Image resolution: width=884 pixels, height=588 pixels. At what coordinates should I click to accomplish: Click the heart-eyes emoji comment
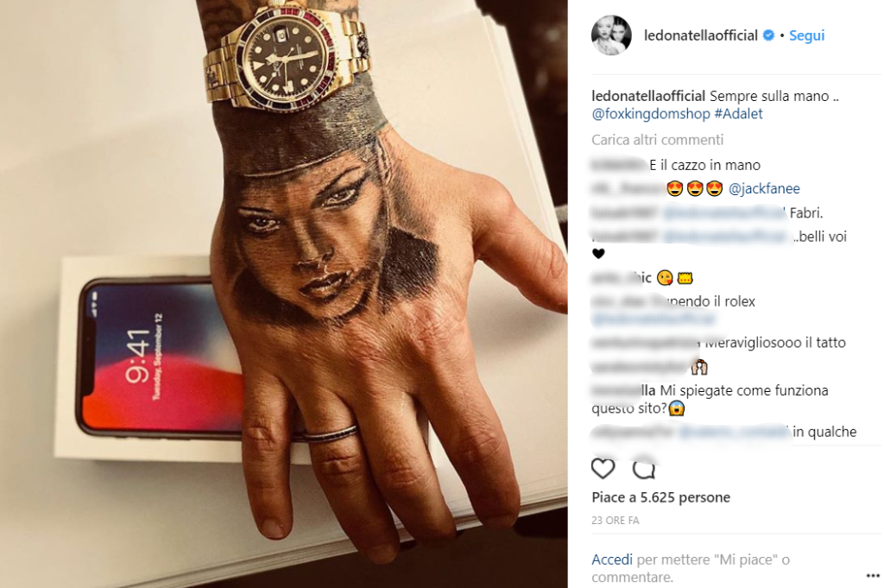(695, 188)
